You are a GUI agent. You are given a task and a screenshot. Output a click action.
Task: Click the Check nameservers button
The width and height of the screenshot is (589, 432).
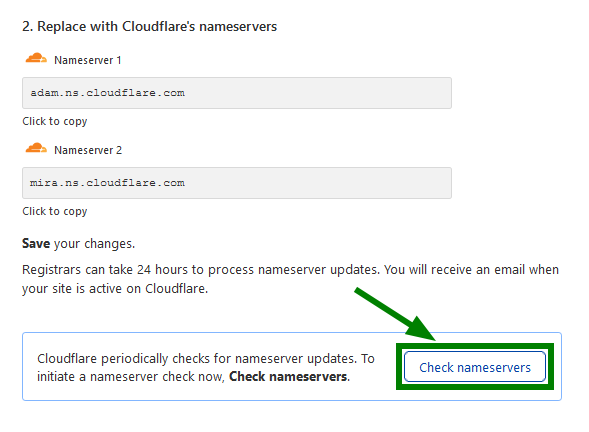pos(475,367)
